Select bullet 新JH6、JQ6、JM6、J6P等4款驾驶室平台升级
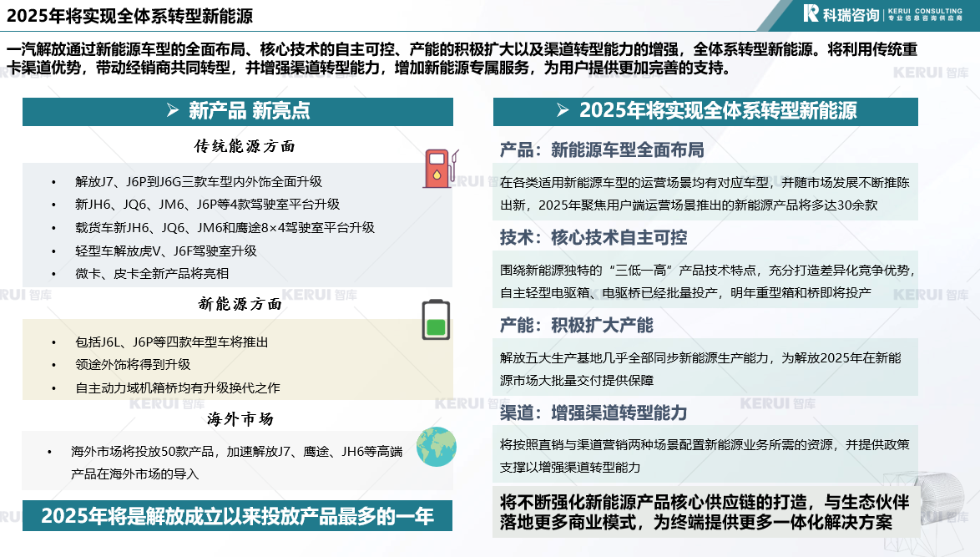Screen dimensions: 980x557 point(208,205)
